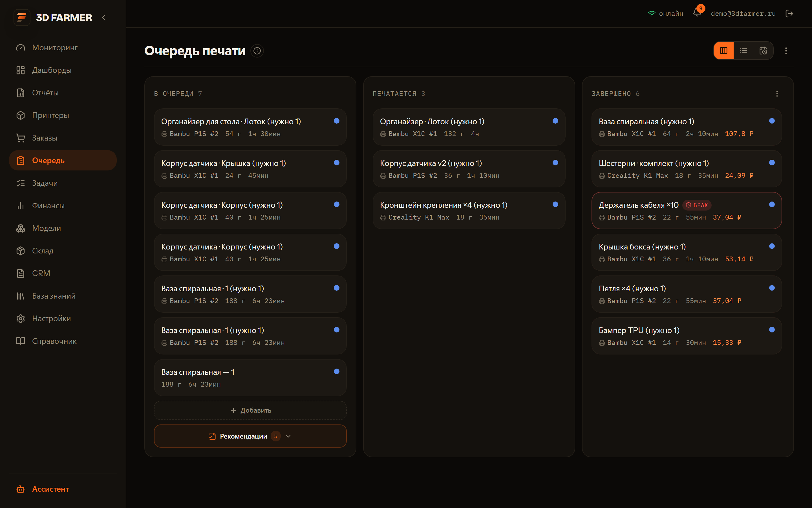Image resolution: width=812 pixels, height=508 pixels.
Task: Switch to kanban columns view
Action: 724,51
